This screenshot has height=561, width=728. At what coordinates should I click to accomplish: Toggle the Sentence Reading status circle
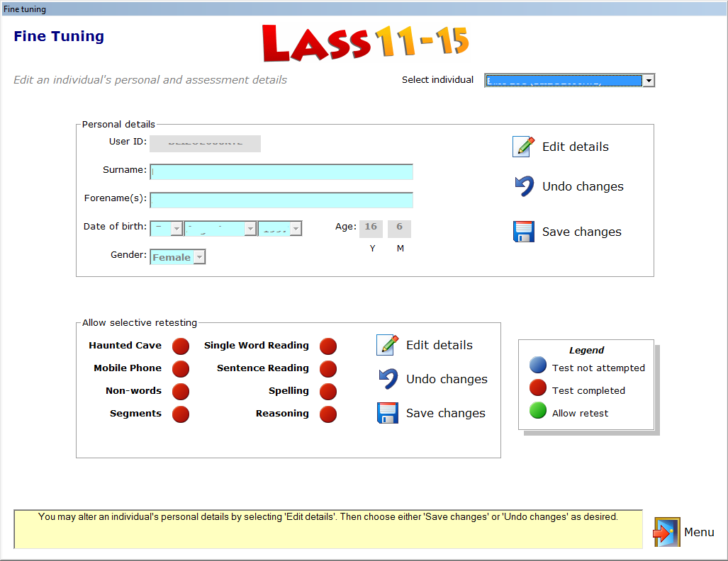[x=327, y=368]
